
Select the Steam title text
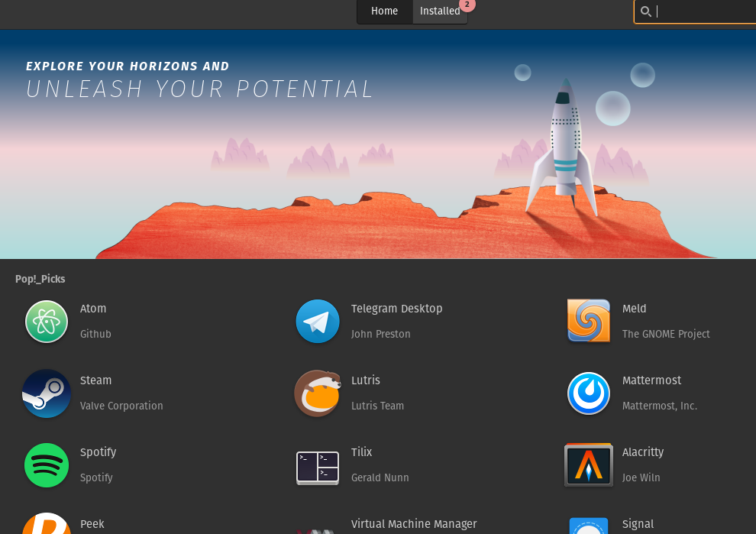(95, 380)
